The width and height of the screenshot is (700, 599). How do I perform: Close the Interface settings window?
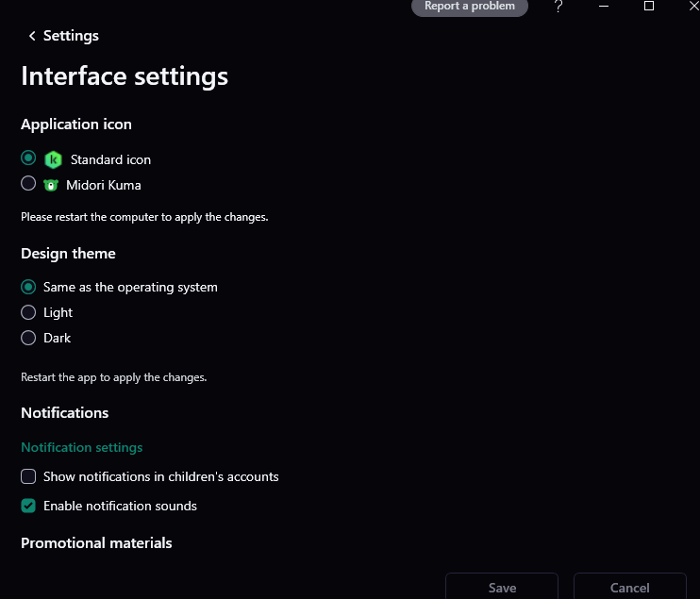click(x=693, y=7)
